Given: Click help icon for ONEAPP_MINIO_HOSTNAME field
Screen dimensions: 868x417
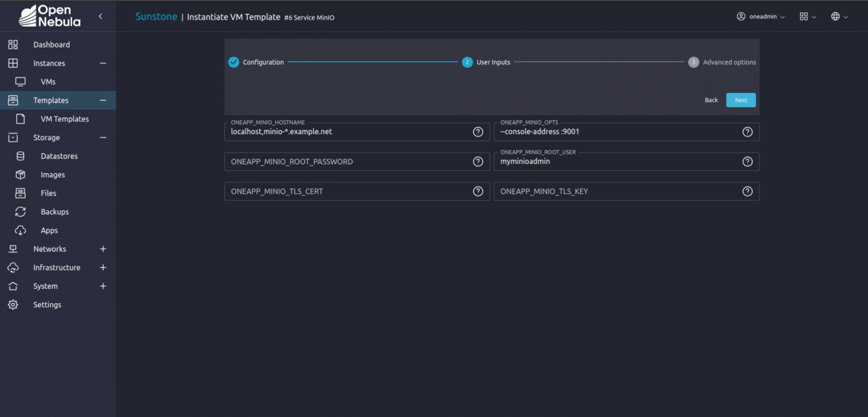Looking at the screenshot, I should coord(478,132).
